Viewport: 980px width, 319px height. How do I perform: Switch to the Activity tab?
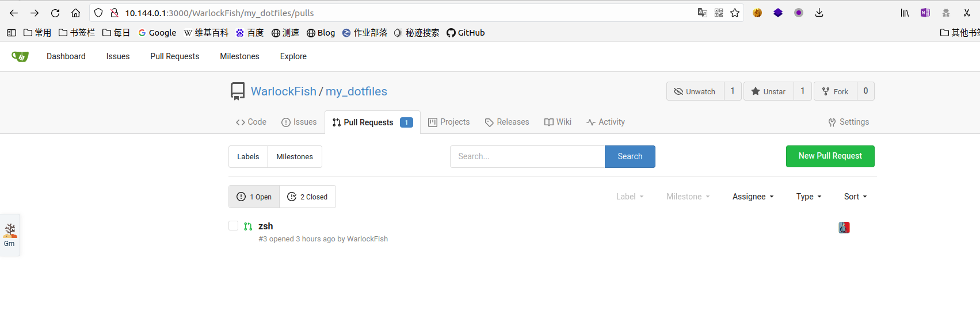tap(605, 122)
